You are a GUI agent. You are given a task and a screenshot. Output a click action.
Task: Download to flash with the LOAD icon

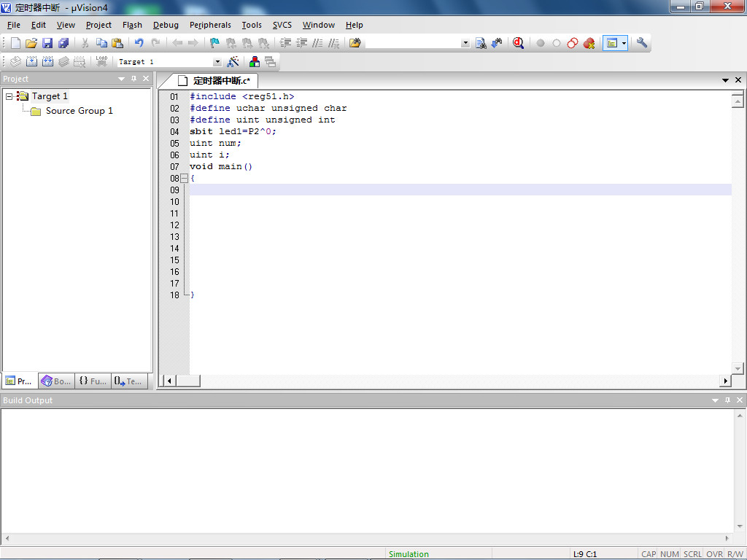(x=101, y=61)
